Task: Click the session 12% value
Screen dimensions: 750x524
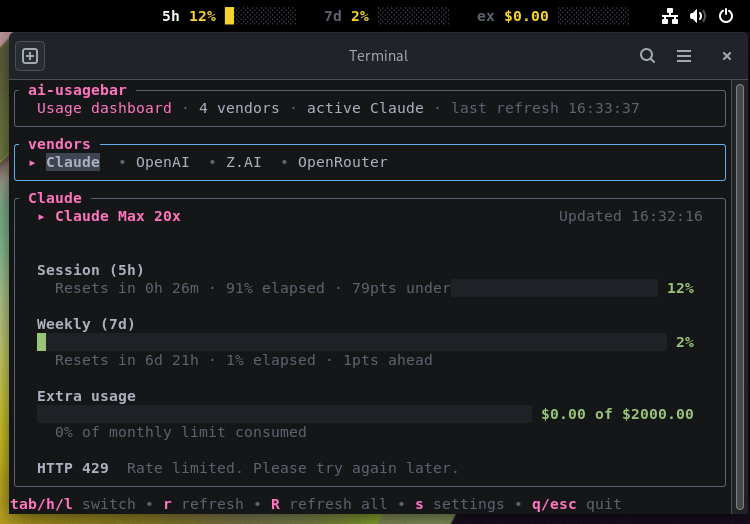Action: click(680, 288)
